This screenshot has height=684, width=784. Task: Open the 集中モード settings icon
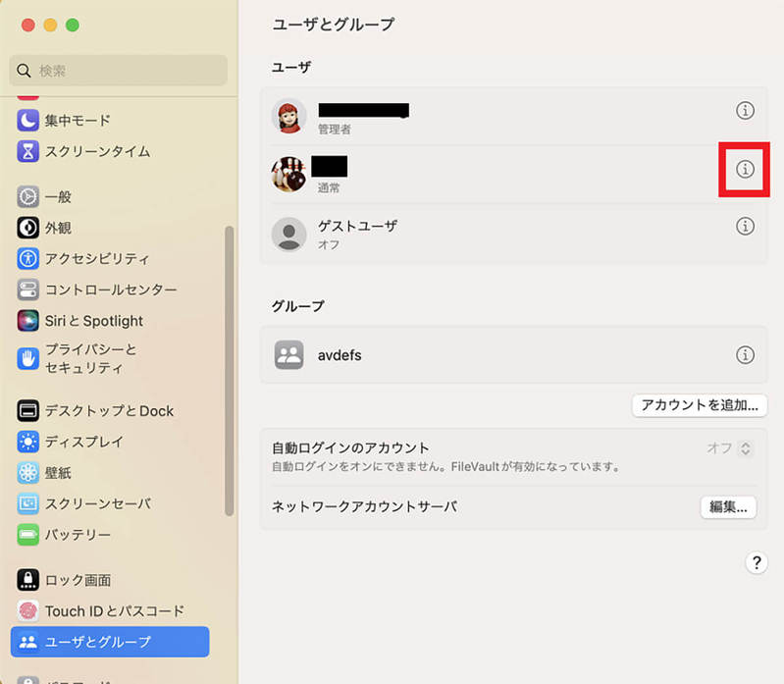[x=28, y=120]
